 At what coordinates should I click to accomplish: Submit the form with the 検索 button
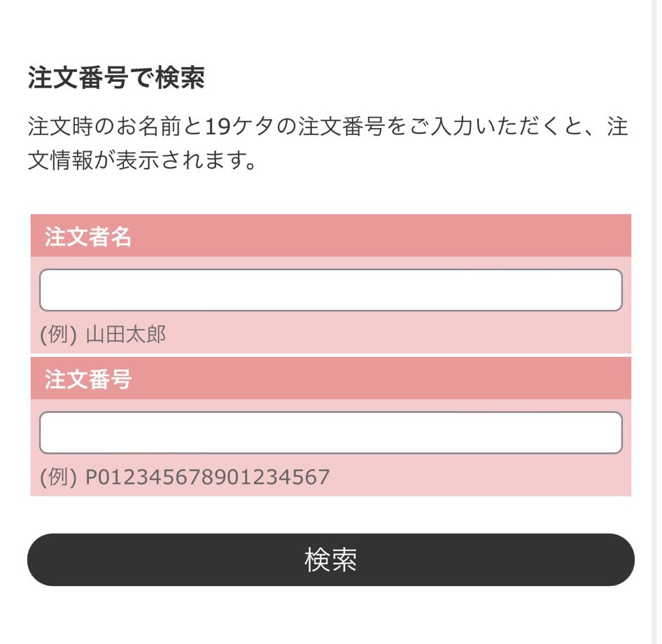[x=330, y=559]
